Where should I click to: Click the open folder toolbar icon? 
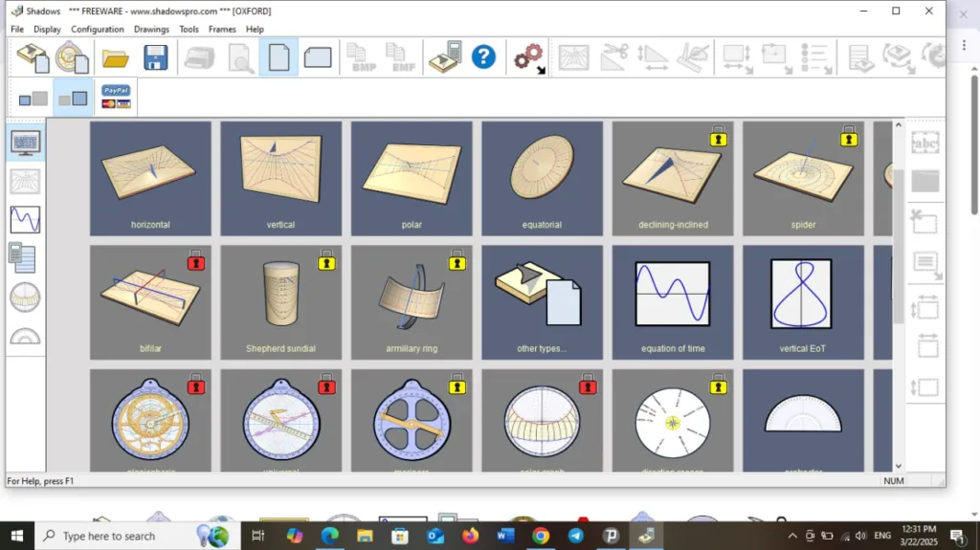pos(116,58)
